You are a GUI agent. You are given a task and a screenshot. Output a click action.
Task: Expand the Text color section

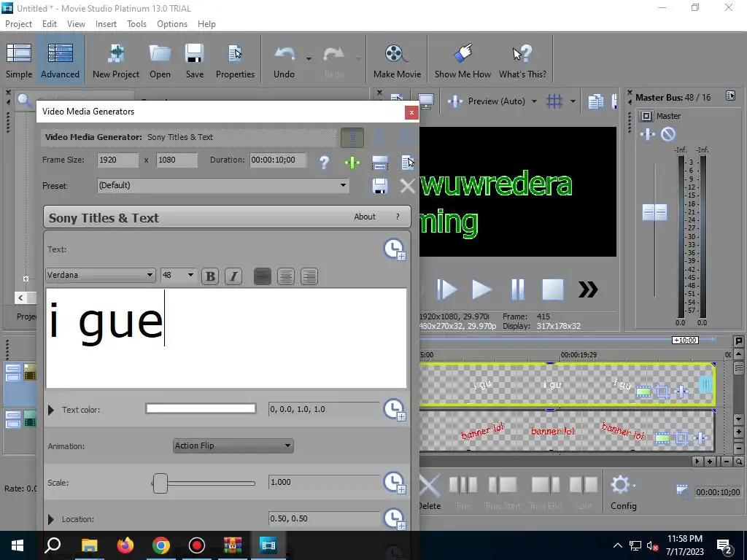coord(51,410)
